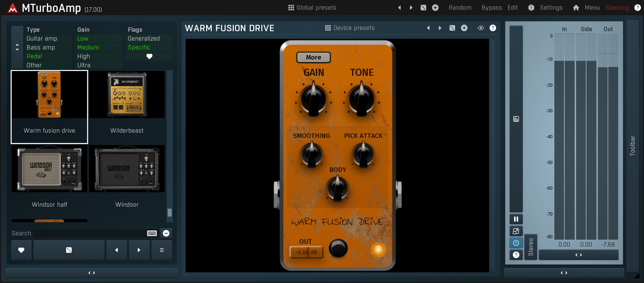This screenshot has width=644, height=283.
Task: Open the Home icon next to Menu
Action: 576,8
